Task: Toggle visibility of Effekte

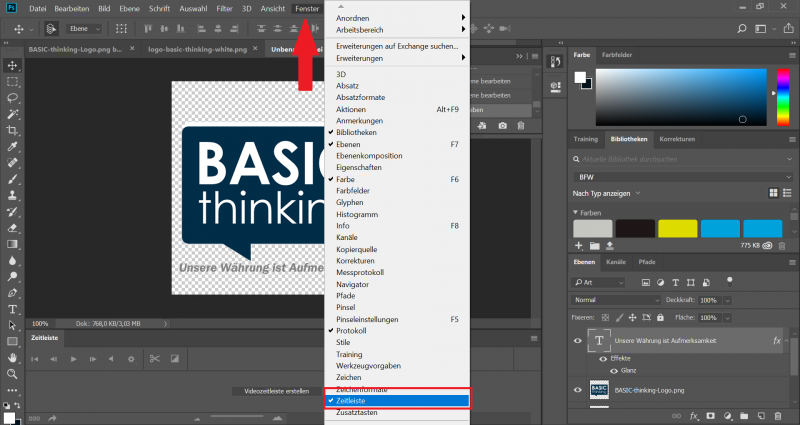Action: (603, 359)
